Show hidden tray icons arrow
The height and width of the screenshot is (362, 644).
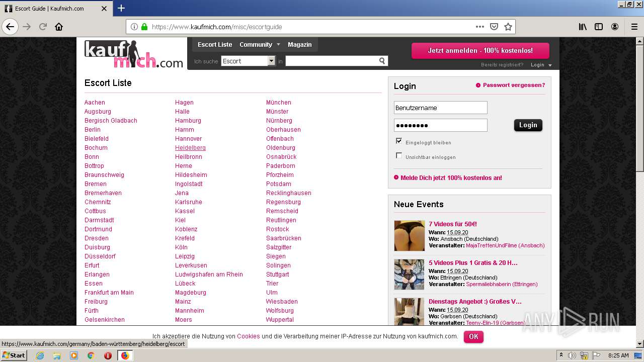pyautogui.click(x=561, y=355)
